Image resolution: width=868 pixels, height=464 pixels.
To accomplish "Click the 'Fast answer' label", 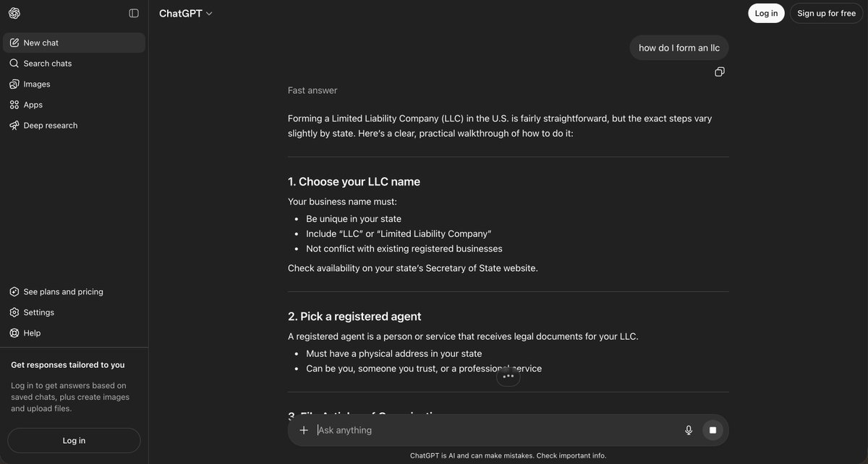I will (312, 90).
